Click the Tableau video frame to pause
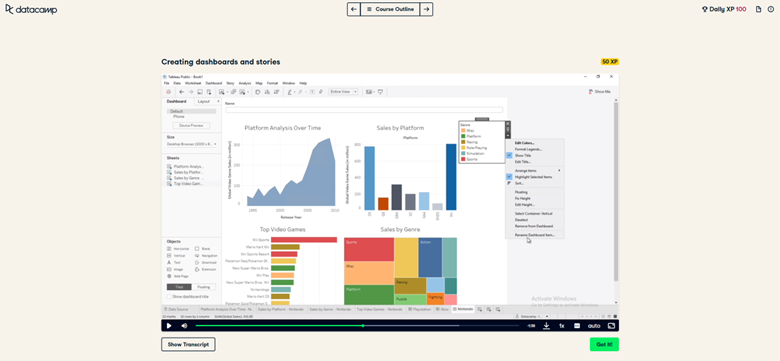 [x=390, y=196]
